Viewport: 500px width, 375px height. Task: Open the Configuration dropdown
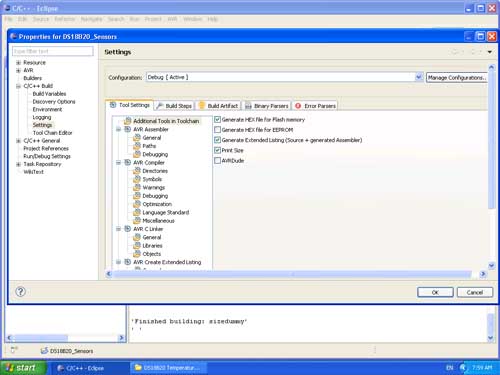419,77
